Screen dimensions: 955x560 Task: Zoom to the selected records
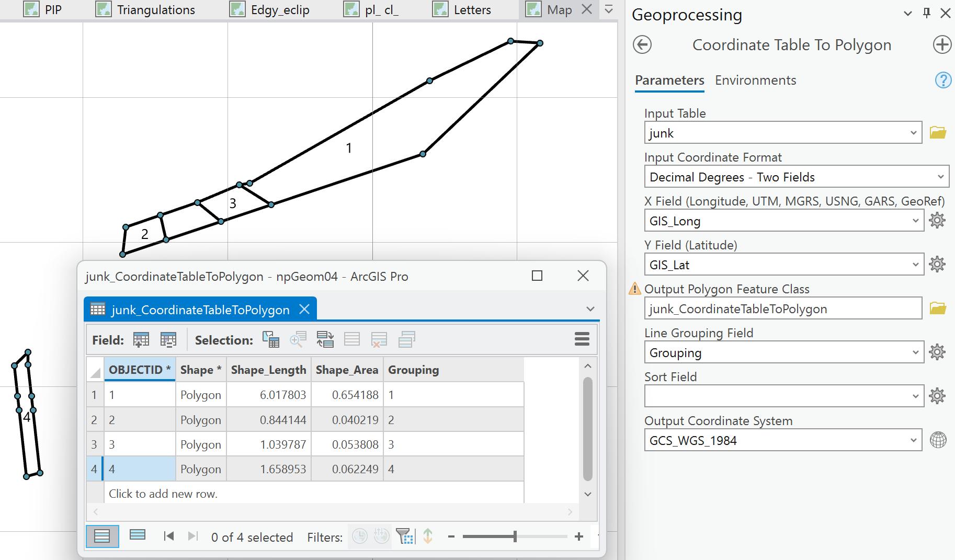298,339
